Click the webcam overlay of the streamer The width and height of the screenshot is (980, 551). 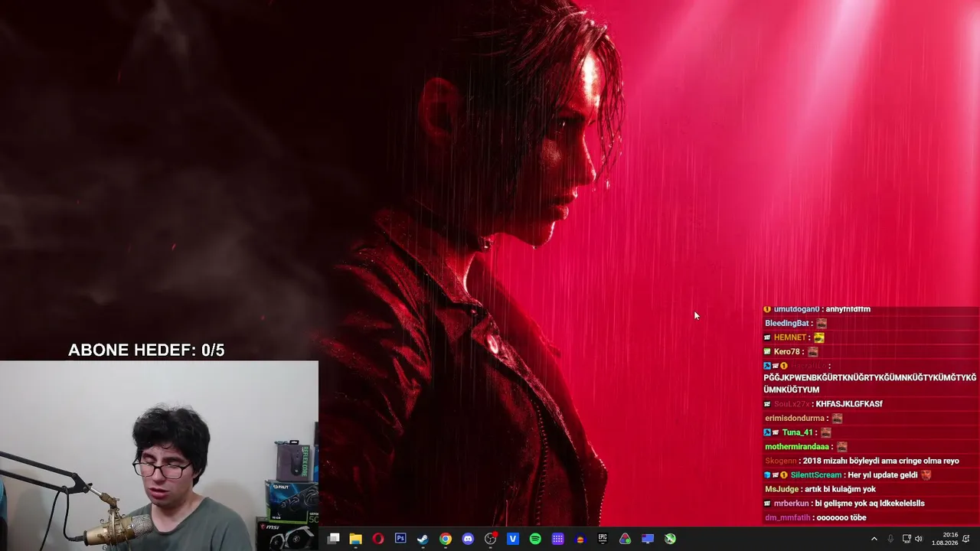pyautogui.click(x=159, y=456)
